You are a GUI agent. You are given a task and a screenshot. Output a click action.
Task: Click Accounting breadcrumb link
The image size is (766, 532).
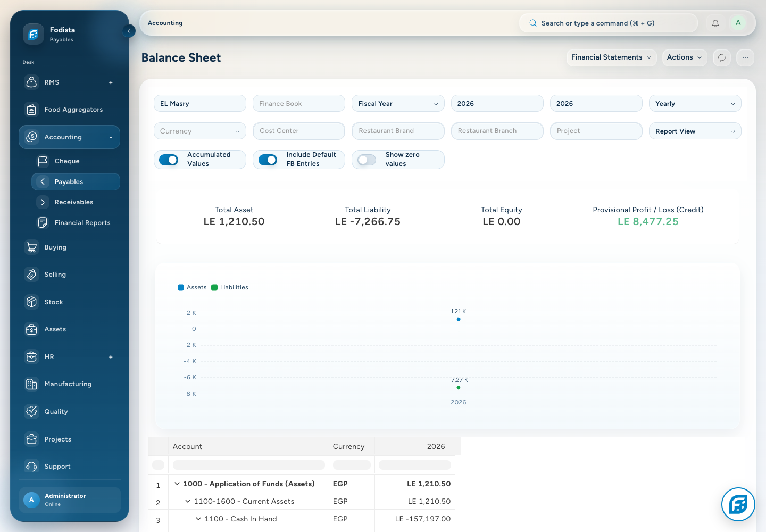pyautogui.click(x=165, y=23)
